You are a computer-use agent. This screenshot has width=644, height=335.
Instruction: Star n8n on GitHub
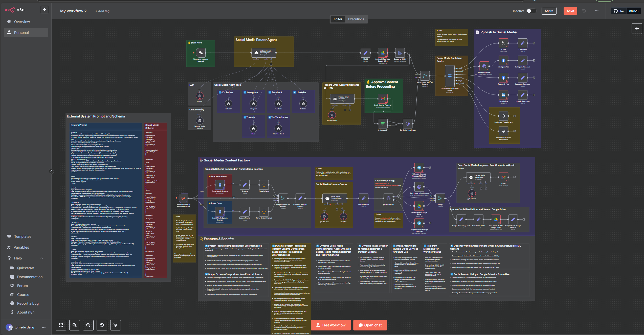[x=619, y=11]
